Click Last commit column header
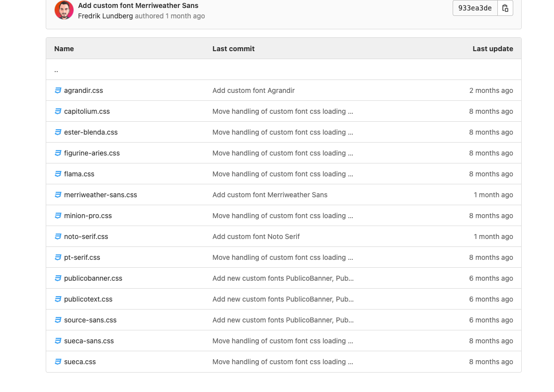Image resolution: width=554 pixels, height=392 pixels. click(234, 49)
